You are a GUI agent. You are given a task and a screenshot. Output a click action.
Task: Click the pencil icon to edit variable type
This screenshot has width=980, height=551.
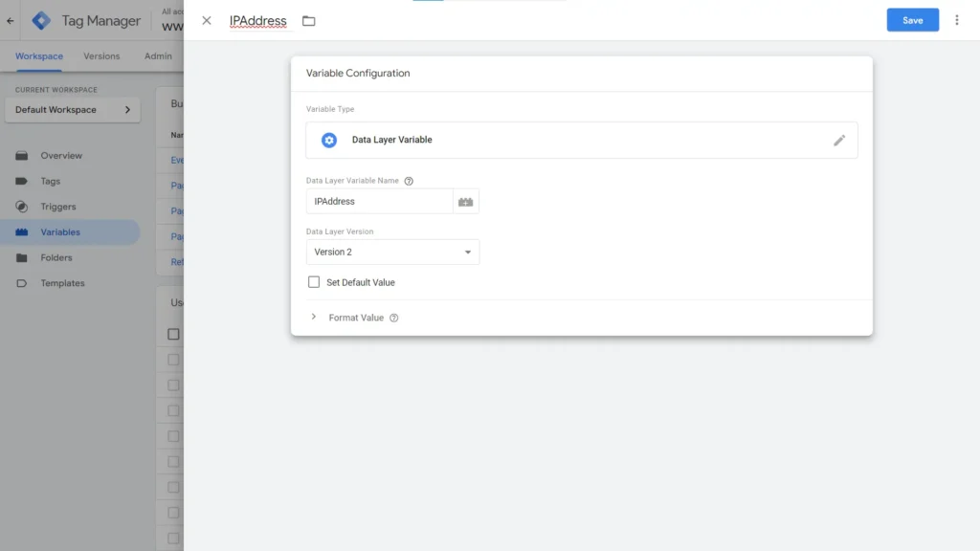(839, 140)
